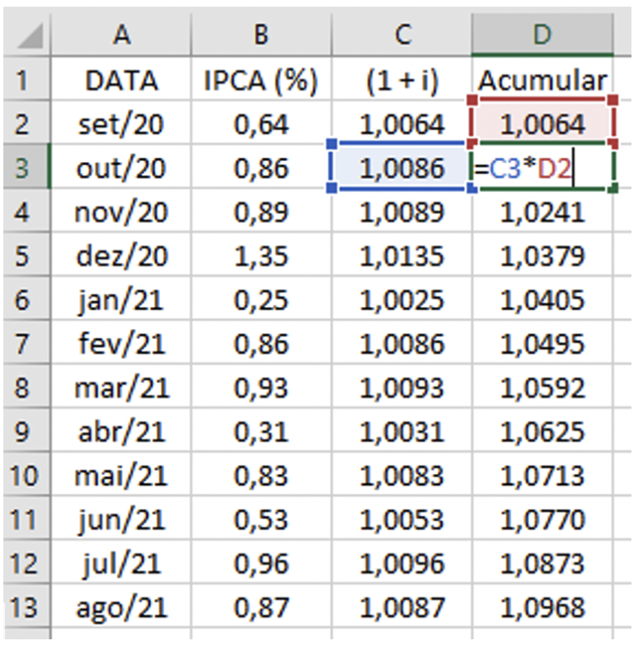Click the Acumular header cell
Screen dimensions: 644x651
pos(543,79)
